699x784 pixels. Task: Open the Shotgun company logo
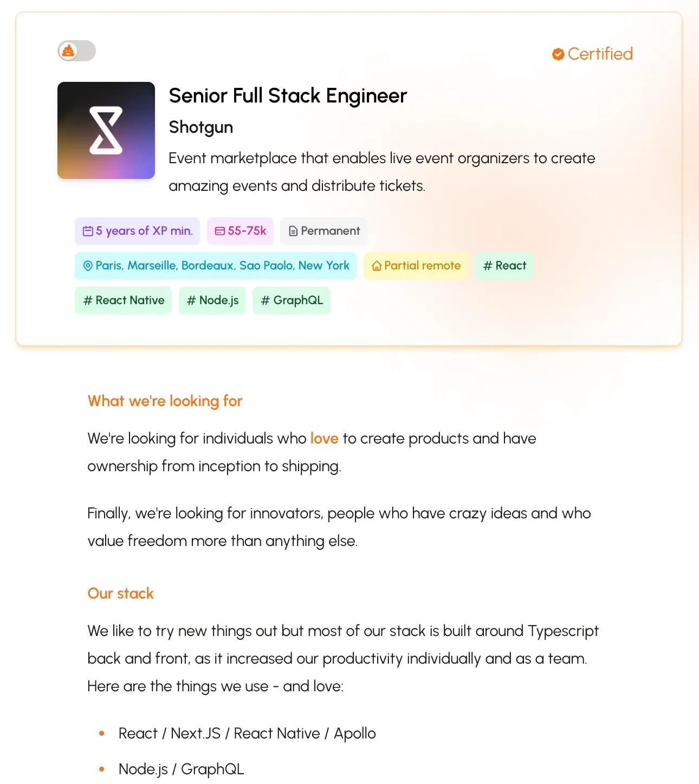106,130
